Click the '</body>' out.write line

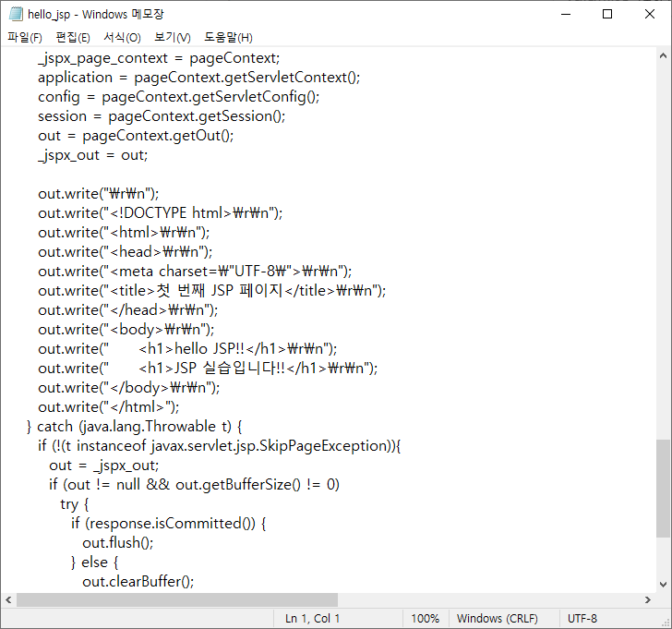pyautogui.click(x=129, y=388)
